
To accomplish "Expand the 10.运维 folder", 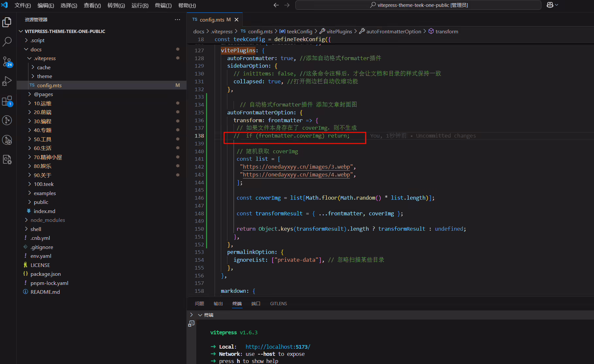I will (x=30, y=103).
